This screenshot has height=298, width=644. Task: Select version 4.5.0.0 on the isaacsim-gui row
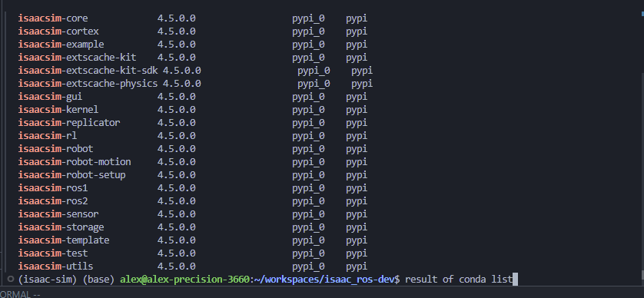pyautogui.click(x=177, y=97)
